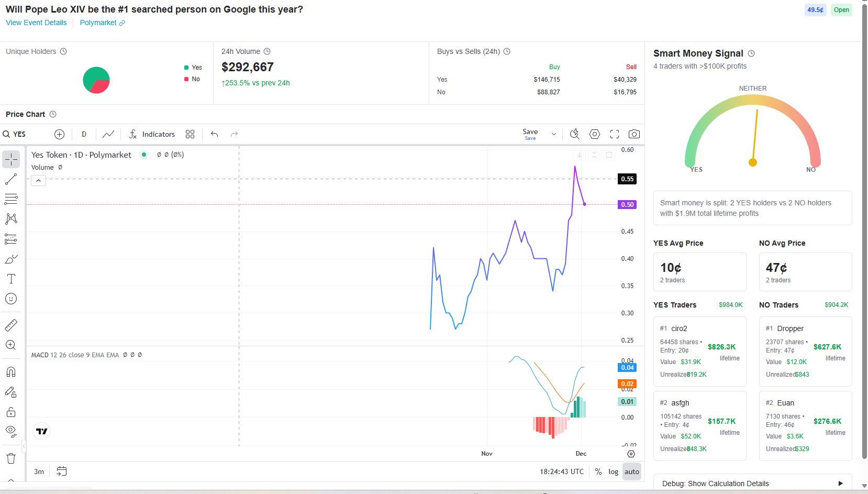Hide all drawings with the eye icon
Image resolution: width=868 pixels, height=494 pixels.
[11, 431]
